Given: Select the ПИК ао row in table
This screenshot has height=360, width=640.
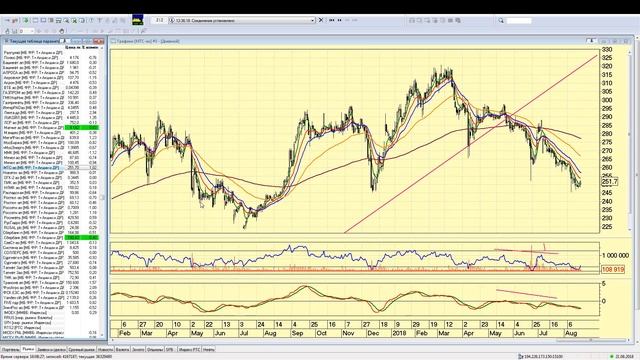Looking at the screenshot, I should click(51, 182).
